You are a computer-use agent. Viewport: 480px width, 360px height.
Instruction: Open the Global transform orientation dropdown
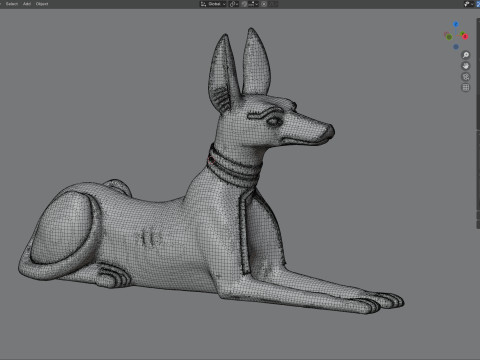coord(213,4)
